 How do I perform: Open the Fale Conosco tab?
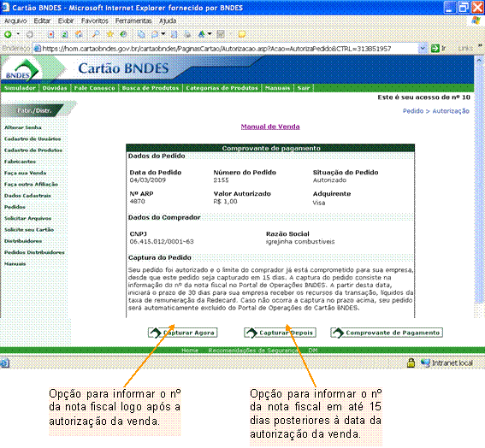coord(94,88)
